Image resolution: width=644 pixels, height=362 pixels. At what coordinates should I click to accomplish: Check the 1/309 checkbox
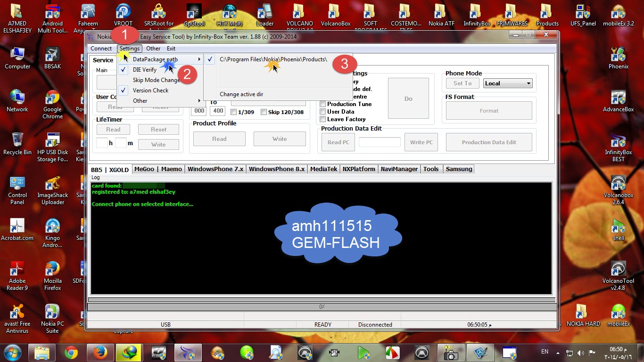[234, 112]
